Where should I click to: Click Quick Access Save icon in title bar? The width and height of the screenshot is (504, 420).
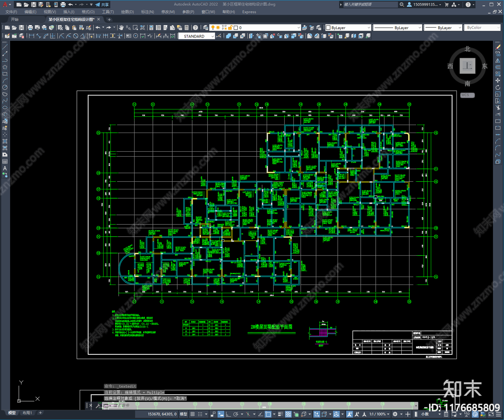click(33, 4)
